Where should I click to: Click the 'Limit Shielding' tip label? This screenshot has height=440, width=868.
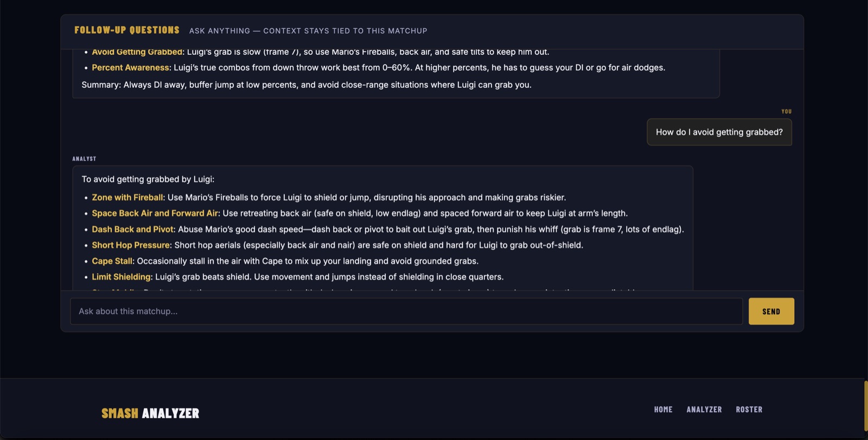121,277
